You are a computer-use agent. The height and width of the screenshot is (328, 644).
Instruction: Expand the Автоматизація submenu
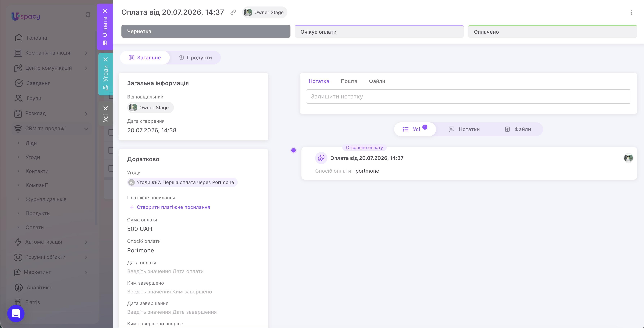click(86, 242)
